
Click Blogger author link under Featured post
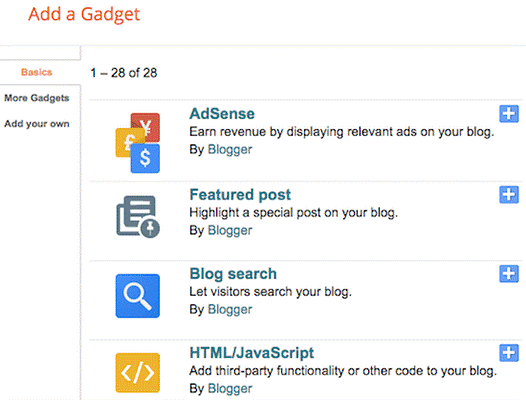230,231
